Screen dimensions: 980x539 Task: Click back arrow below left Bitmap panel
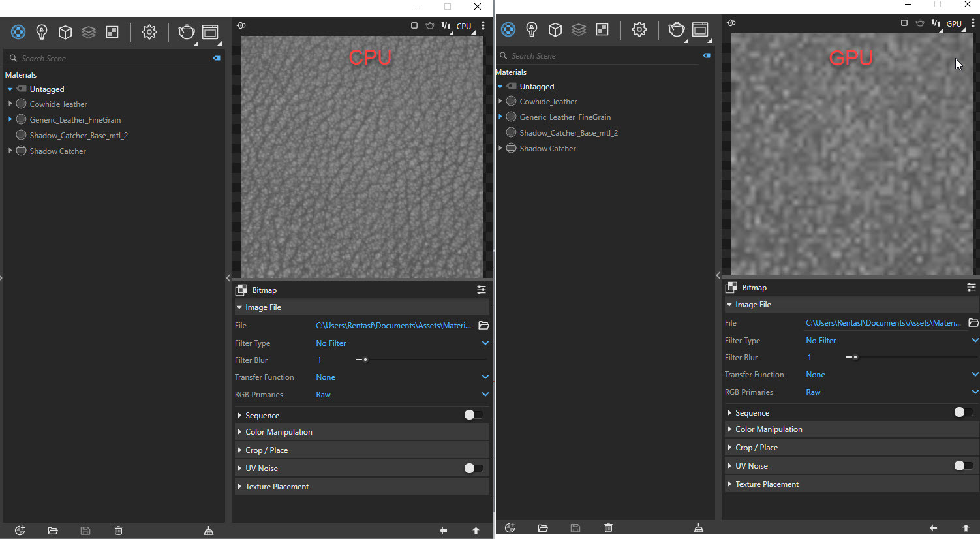click(x=444, y=531)
